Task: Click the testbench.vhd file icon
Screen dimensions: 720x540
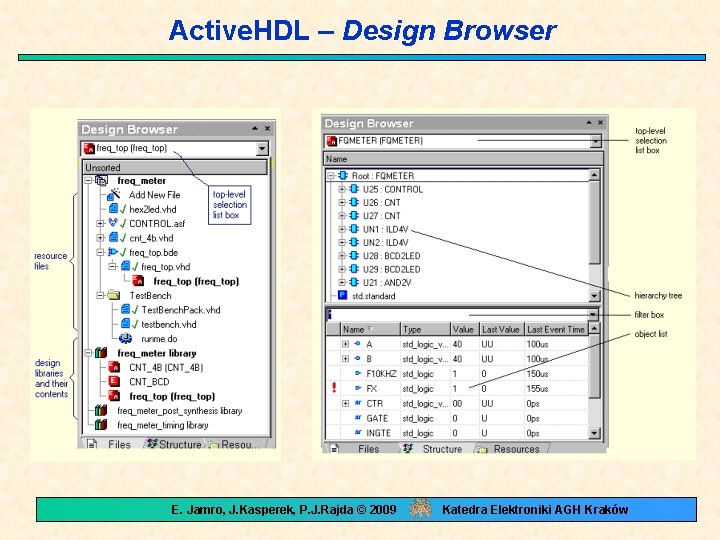Action: [x=125, y=324]
